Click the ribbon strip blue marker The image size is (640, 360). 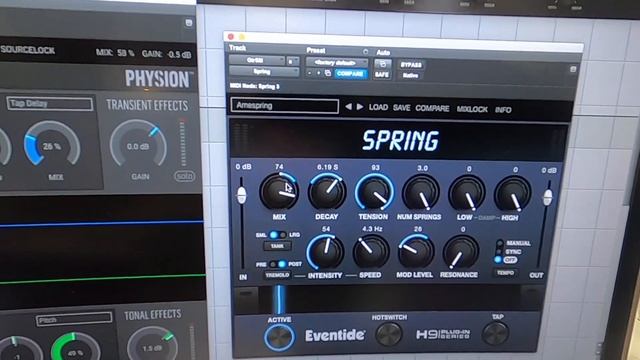point(279,300)
